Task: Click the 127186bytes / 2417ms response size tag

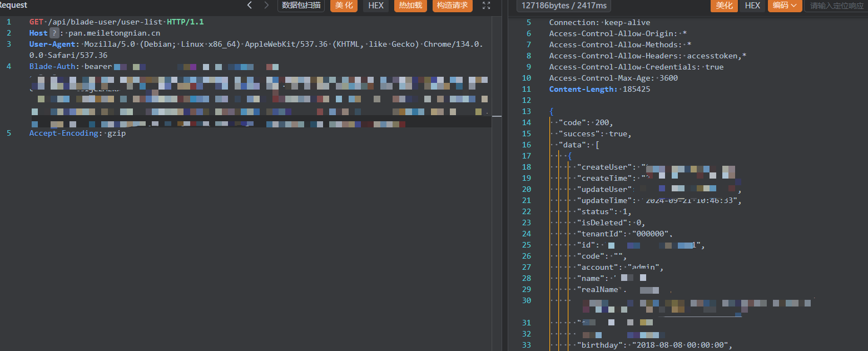Action: tap(563, 6)
